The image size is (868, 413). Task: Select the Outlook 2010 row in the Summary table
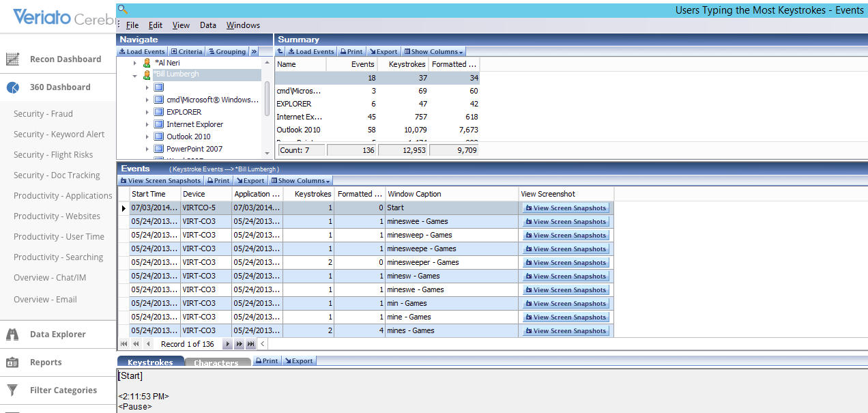377,130
